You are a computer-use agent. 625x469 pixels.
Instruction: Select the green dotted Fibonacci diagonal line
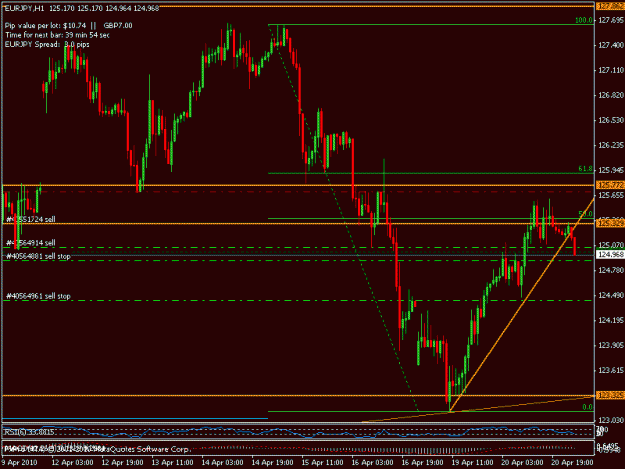343,217
